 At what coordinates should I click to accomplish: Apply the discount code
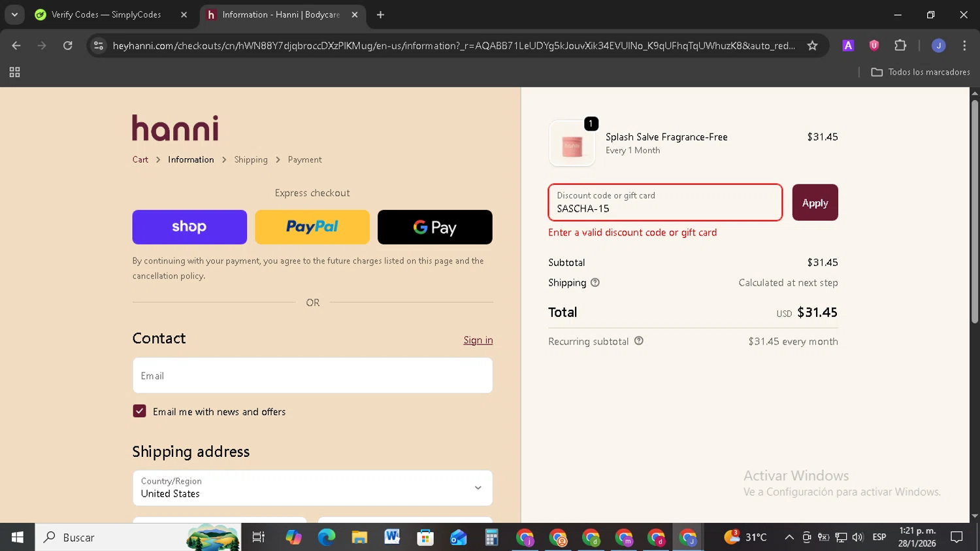pyautogui.click(x=815, y=203)
